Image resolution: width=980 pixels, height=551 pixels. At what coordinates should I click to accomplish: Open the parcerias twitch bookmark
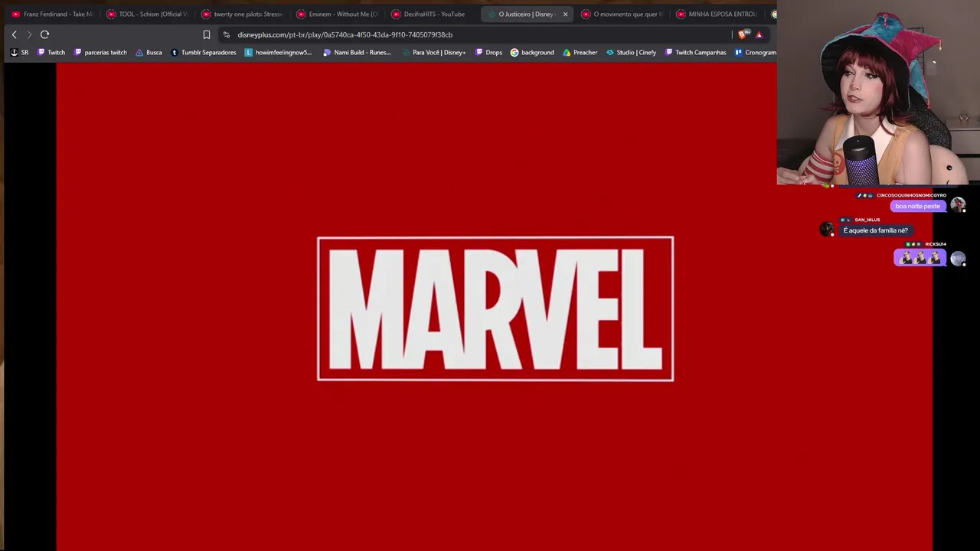pyautogui.click(x=100, y=53)
